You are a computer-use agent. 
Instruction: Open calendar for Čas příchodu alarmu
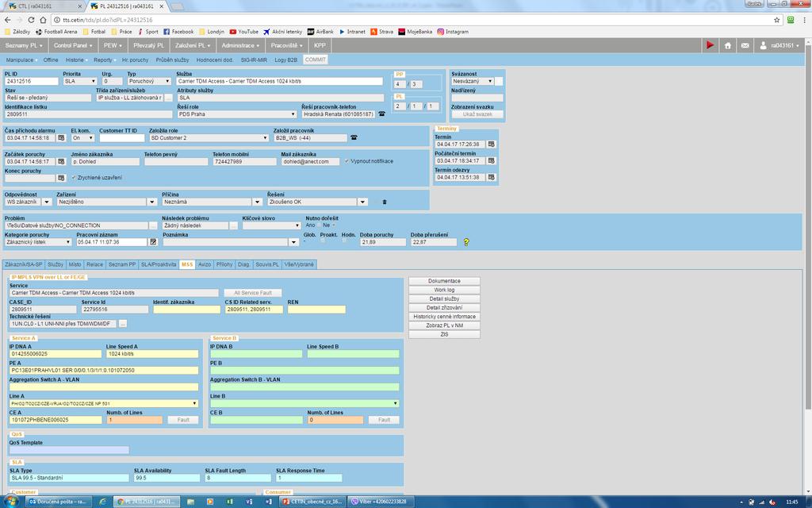pos(61,138)
